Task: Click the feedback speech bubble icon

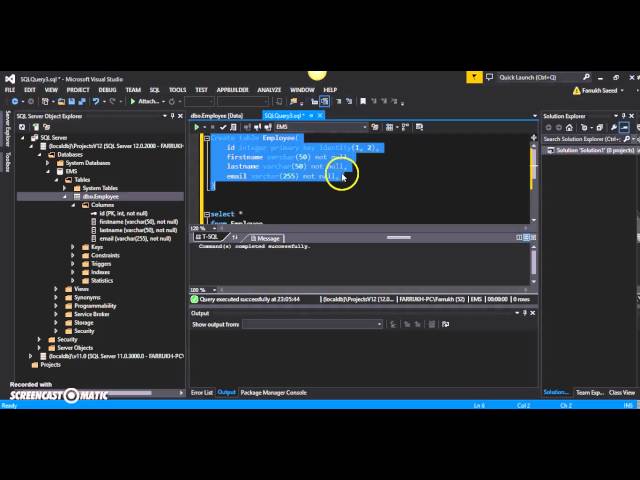Action: coord(489,77)
